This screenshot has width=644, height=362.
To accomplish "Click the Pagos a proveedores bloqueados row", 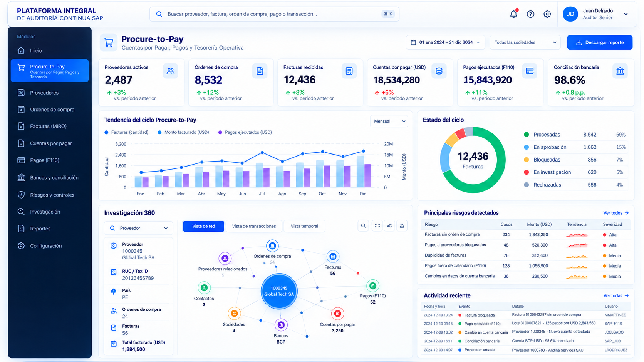I will click(526, 245).
